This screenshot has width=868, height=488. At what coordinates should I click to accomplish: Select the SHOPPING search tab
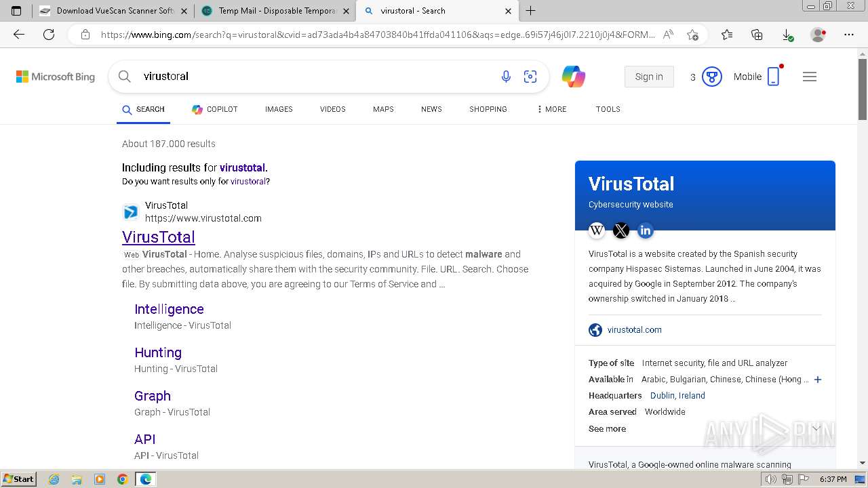click(488, 109)
